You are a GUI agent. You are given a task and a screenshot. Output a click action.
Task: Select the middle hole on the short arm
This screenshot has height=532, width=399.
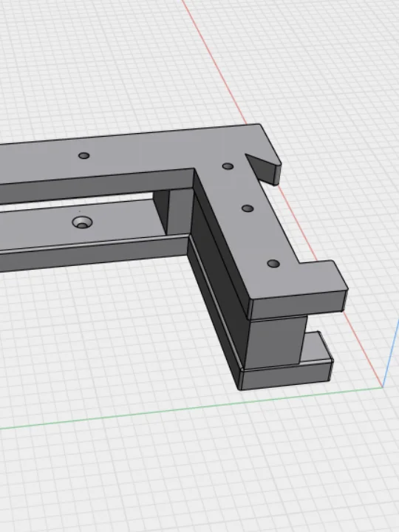248,208
